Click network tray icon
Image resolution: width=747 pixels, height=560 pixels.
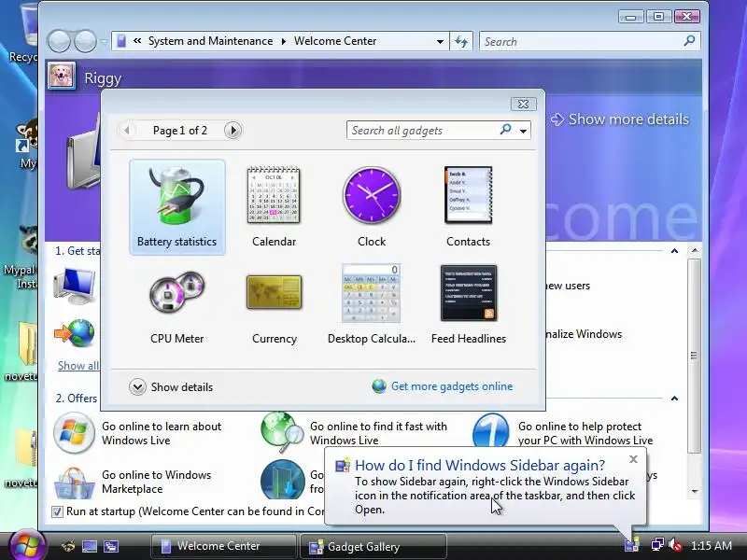click(x=658, y=544)
